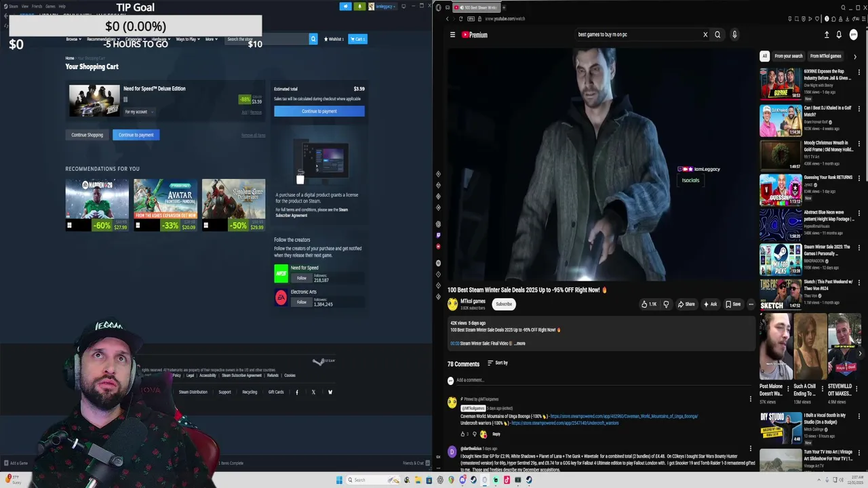Open Caveman World steampowered link
This screenshot has height=488, width=868.
[624, 416]
